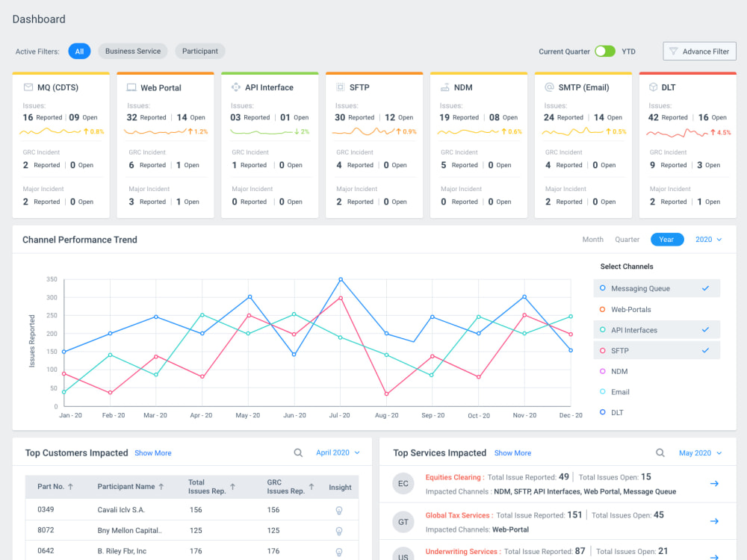Open search in Top Services Impacted
The width and height of the screenshot is (747, 560).
660,453
